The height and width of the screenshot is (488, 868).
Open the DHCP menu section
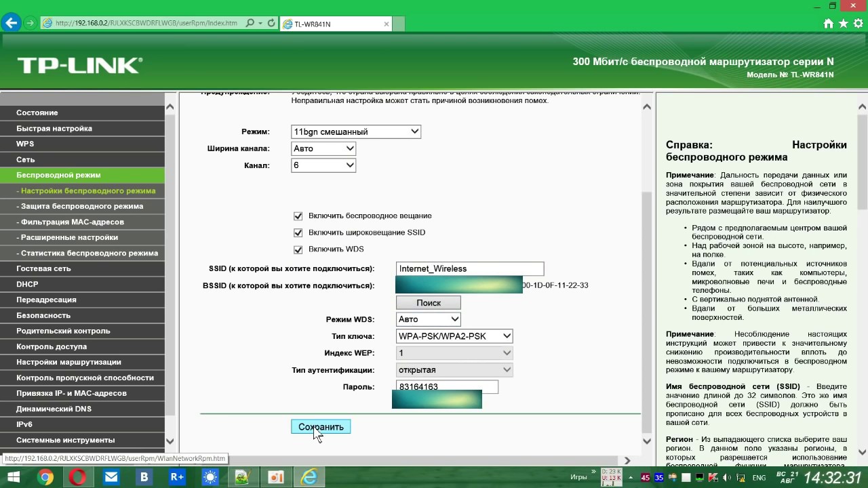[27, 284]
